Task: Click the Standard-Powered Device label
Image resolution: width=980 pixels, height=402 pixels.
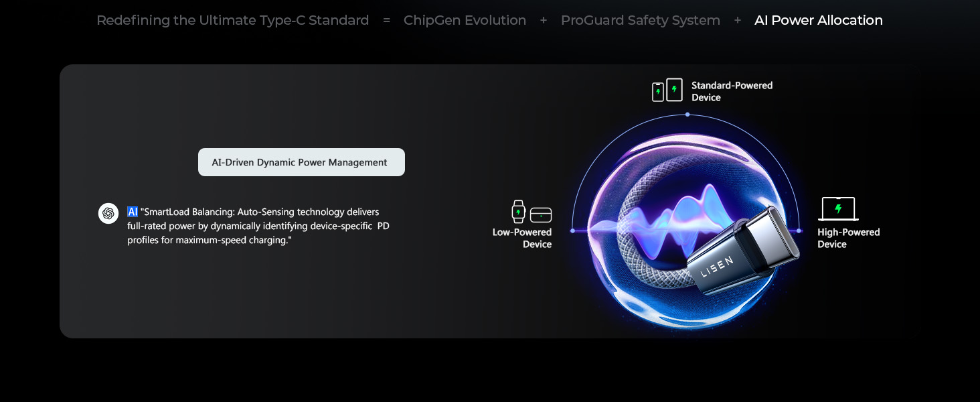Action: tap(732, 92)
